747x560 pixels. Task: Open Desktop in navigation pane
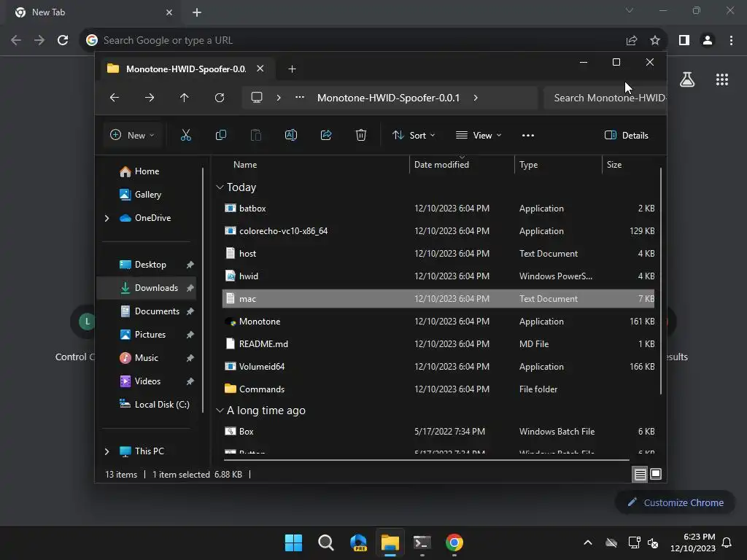(x=150, y=265)
